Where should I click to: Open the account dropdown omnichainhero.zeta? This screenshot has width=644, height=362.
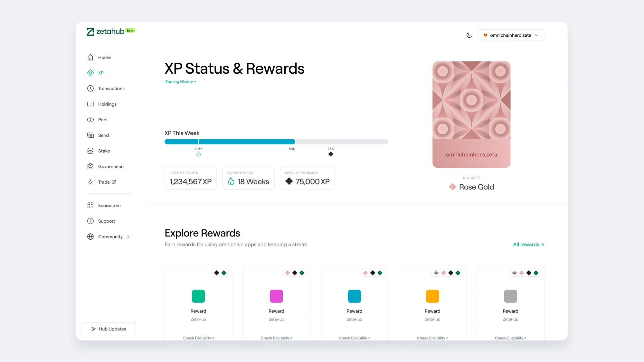coord(511,35)
